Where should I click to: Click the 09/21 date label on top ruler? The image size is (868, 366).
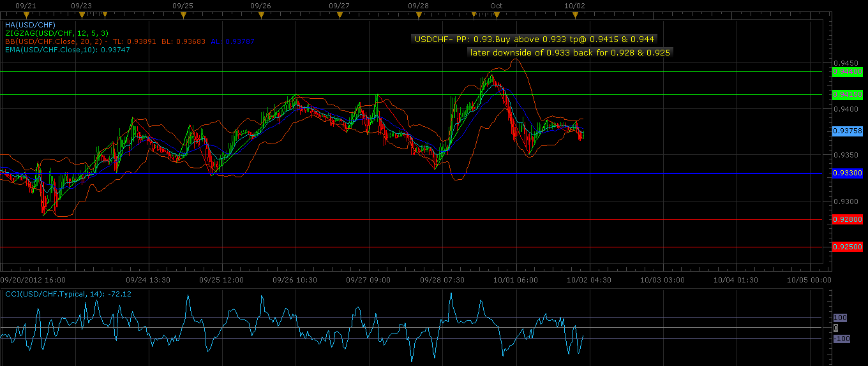25,5
